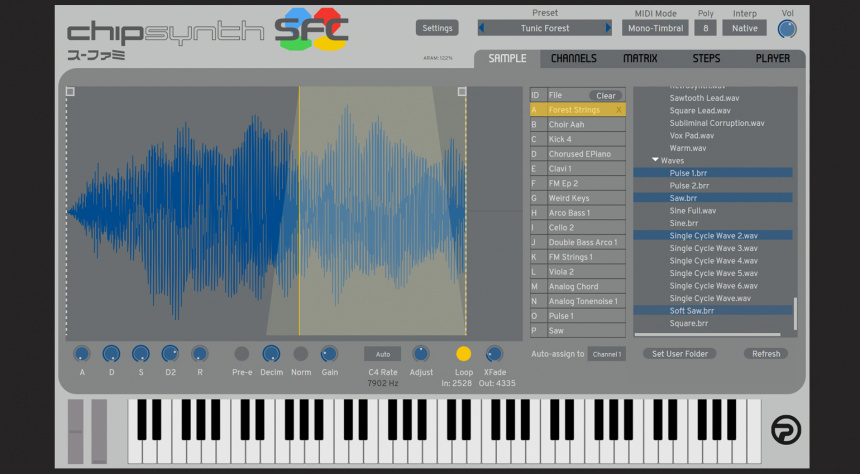This screenshot has height=474, width=860.
Task: Collapse the Waves folder in file browser
Action: (x=656, y=160)
